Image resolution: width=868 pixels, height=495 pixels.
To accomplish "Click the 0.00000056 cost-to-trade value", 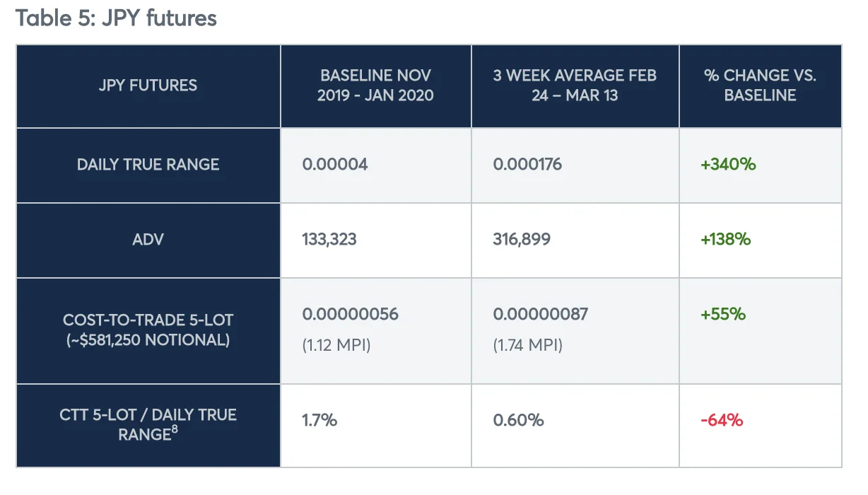I will point(351,315).
